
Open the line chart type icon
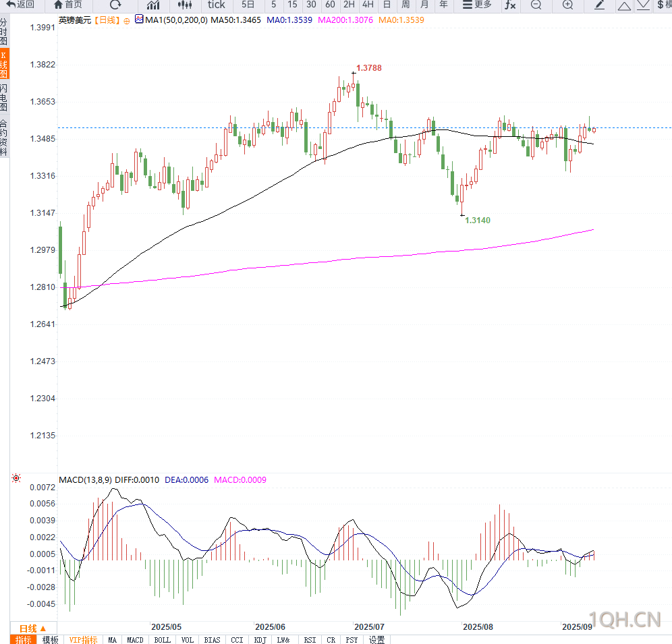pos(153,5)
